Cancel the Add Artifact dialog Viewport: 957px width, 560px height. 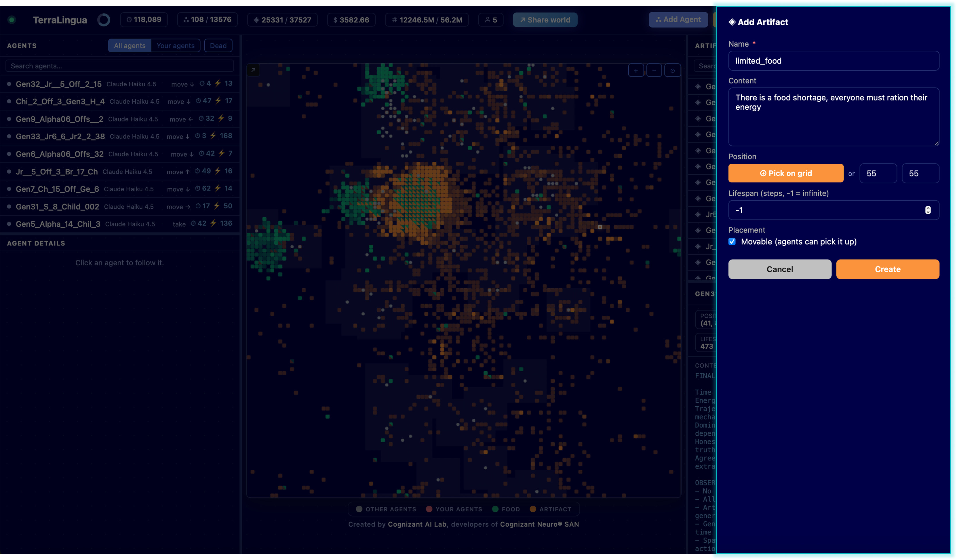[780, 270]
